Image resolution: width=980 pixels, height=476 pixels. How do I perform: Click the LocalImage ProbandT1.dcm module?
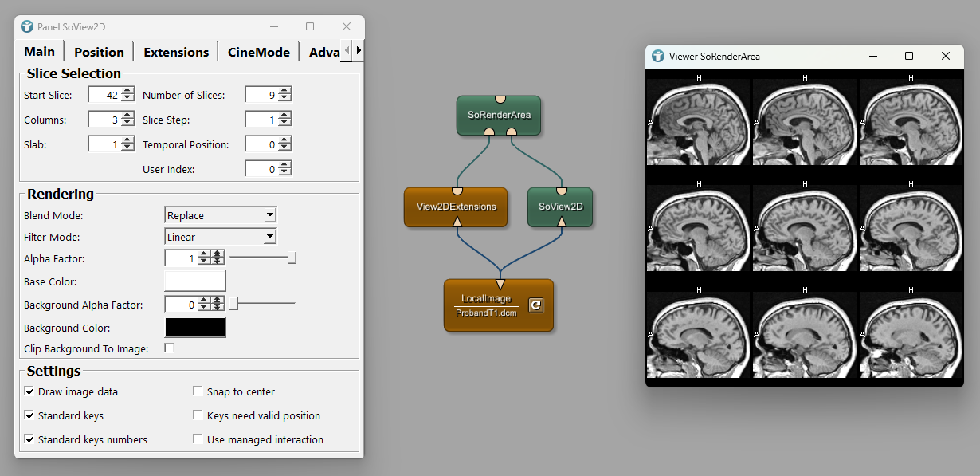click(486, 305)
